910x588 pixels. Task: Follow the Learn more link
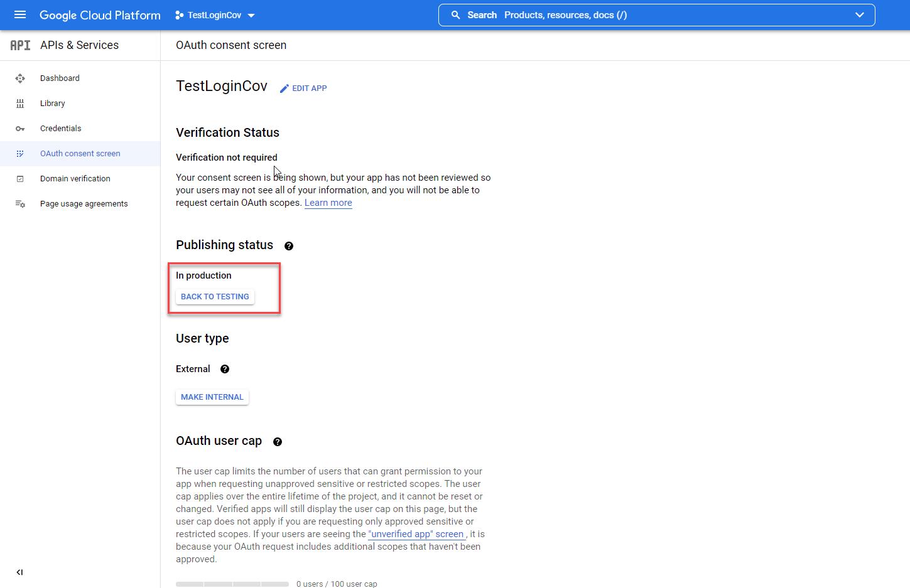click(x=328, y=203)
